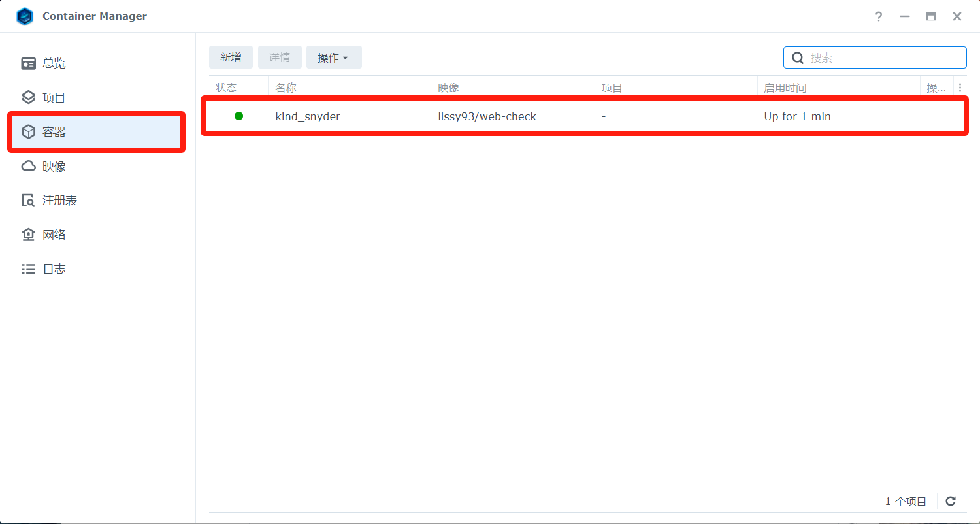Open the help question mark icon

click(x=879, y=16)
